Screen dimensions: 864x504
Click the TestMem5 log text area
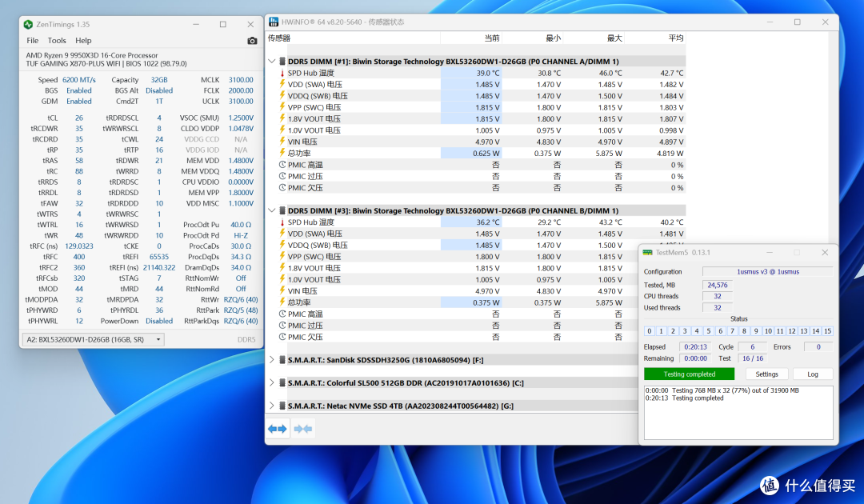(738, 413)
